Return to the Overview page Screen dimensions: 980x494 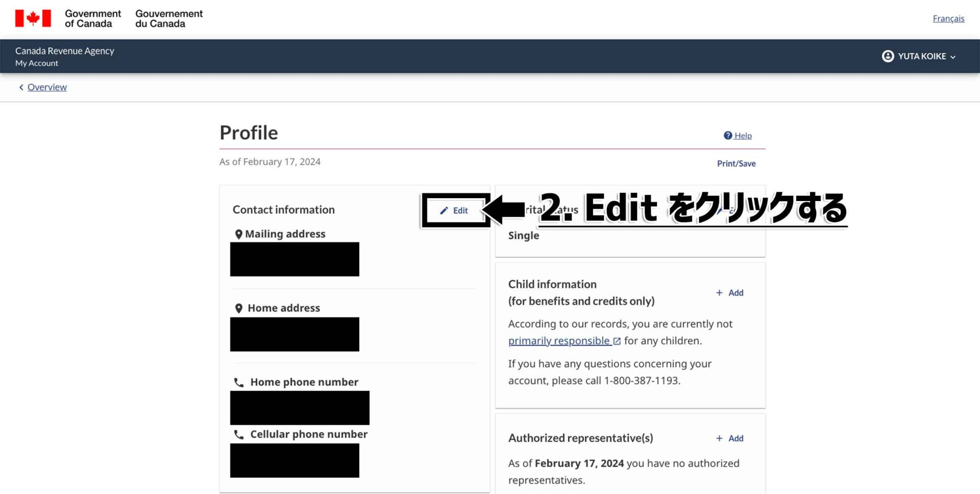pos(46,87)
